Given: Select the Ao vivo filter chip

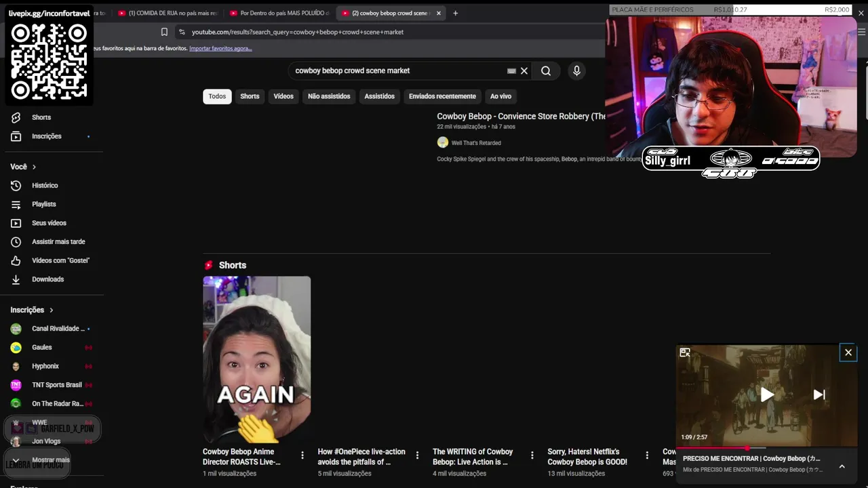Looking at the screenshot, I should (x=500, y=96).
